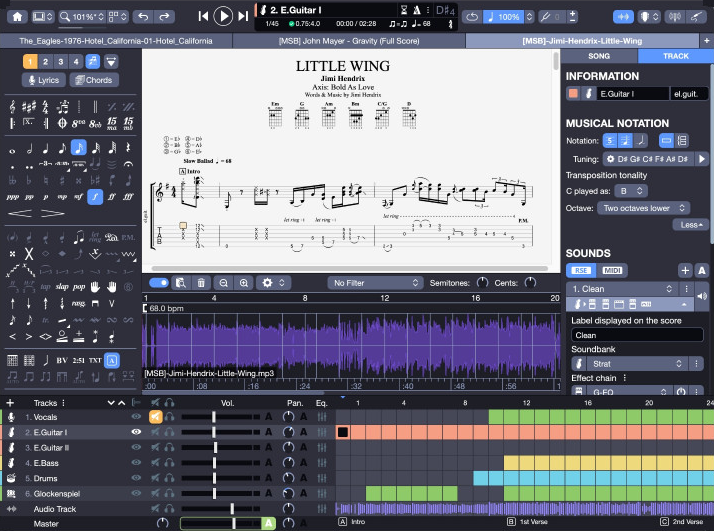Toggle the audio track enable switch
The height and width of the screenshot is (531, 714).
[x=158, y=283]
